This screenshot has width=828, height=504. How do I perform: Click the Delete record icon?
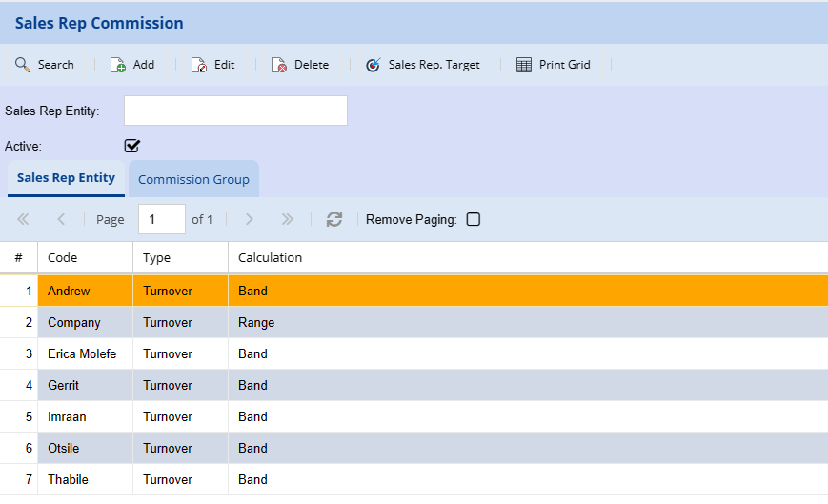coord(279,65)
